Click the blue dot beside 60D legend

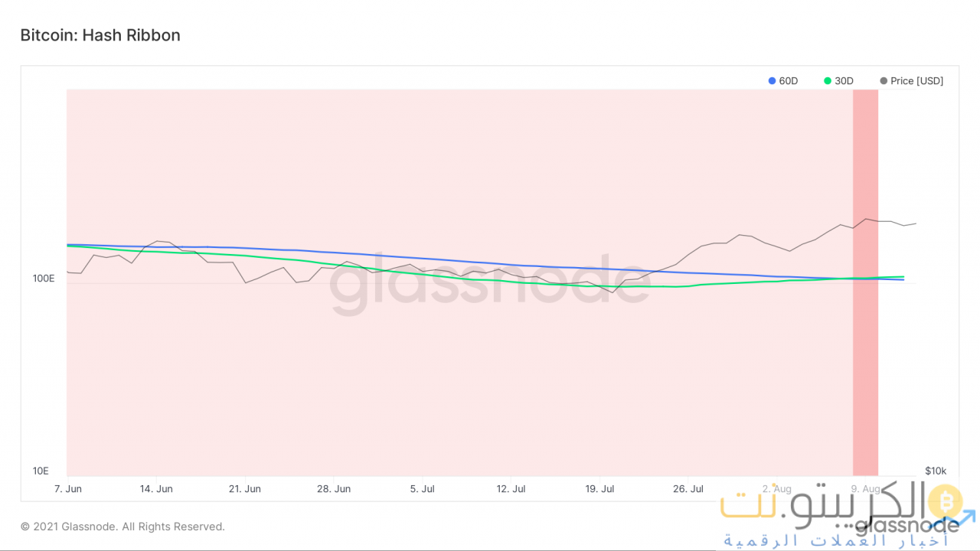point(773,81)
